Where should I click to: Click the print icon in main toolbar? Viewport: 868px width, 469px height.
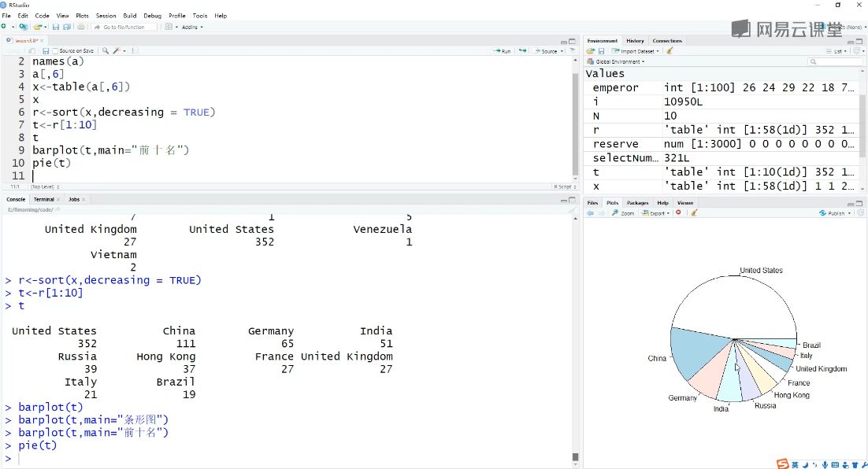81,27
